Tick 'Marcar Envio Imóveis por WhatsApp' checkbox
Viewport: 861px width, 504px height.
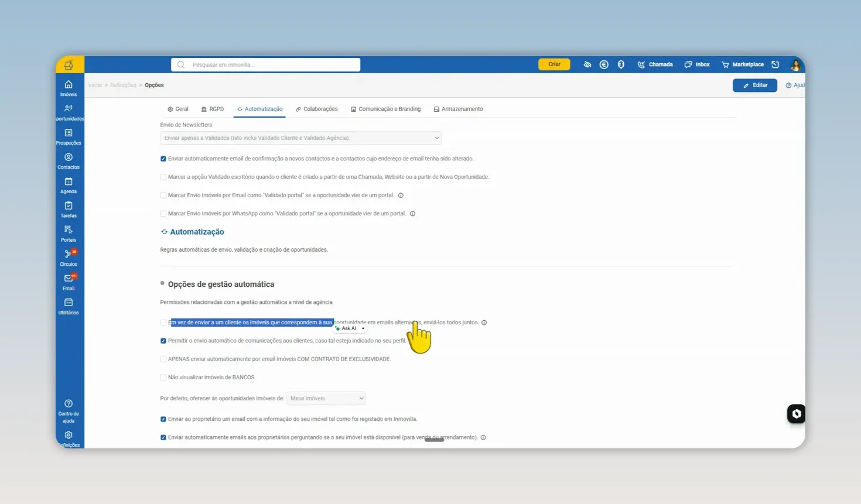pos(163,214)
